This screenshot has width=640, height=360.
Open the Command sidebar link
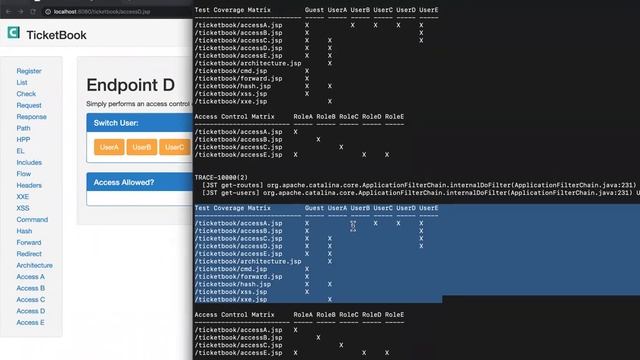[x=32, y=220]
